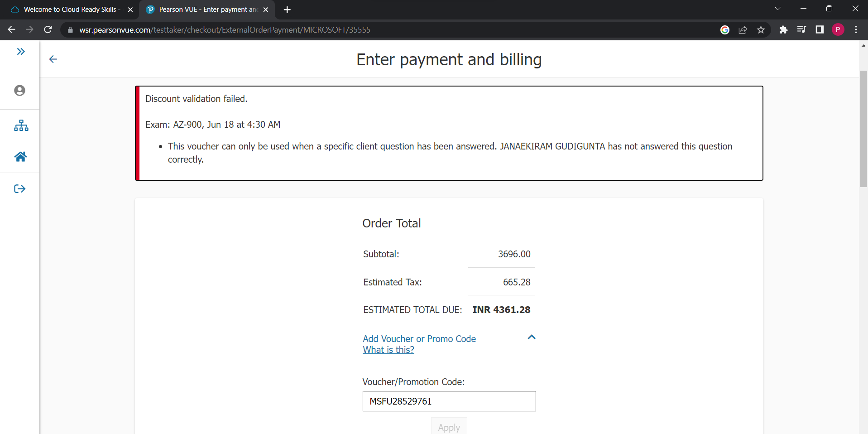Focus the Voucher/Promotion Code input field
Viewport: 868px width, 434px height.
[449, 401]
